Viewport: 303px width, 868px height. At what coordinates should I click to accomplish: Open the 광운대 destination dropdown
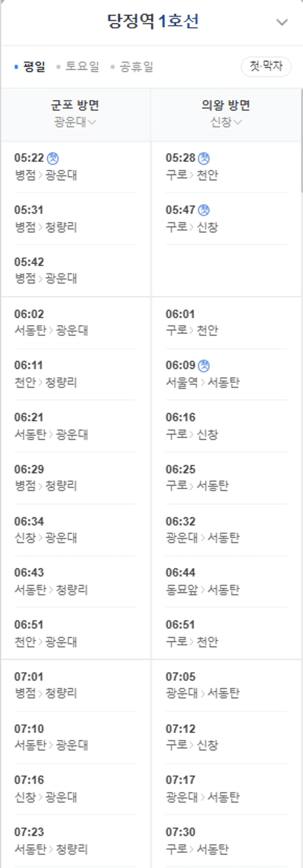pos(75,122)
